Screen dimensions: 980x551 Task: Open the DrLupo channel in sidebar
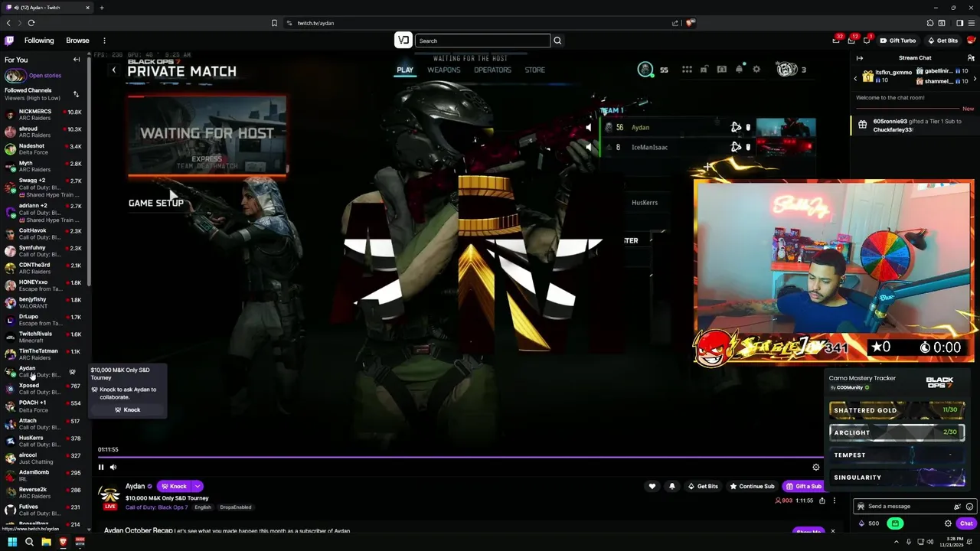(44, 320)
